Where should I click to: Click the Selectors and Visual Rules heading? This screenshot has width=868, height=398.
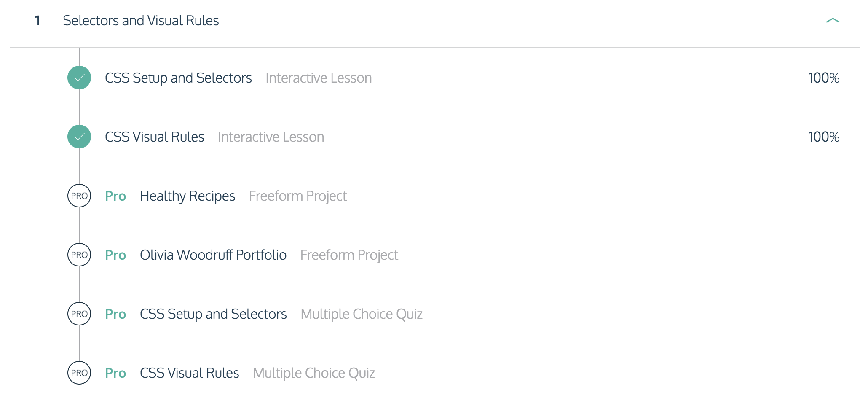pyautogui.click(x=141, y=21)
